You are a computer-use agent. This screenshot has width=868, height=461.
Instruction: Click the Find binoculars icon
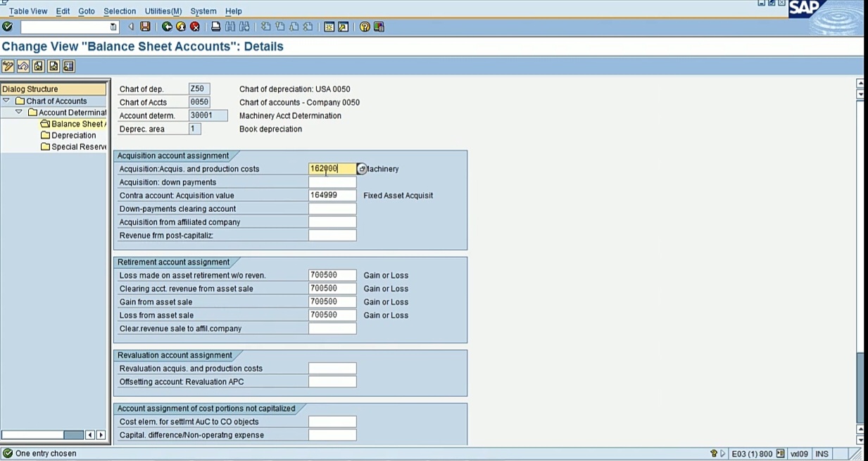click(230, 27)
